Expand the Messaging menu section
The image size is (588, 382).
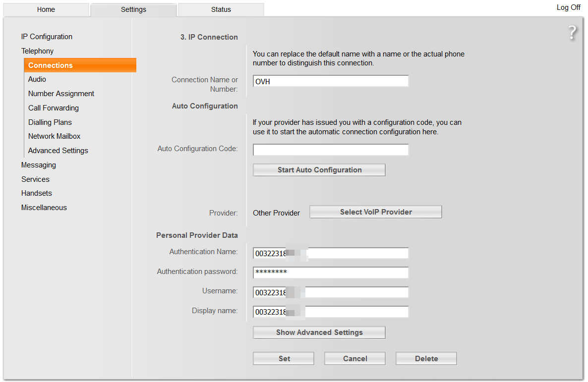[x=39, y=165]
